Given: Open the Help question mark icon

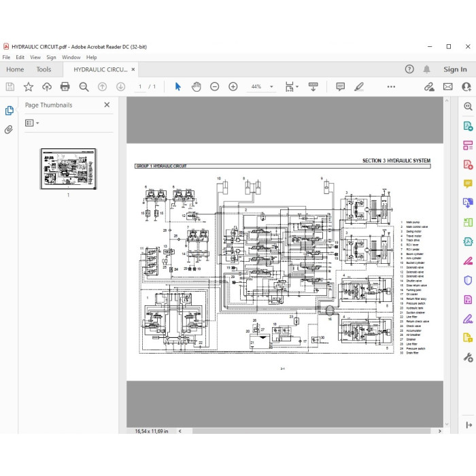Looking at the screenshot, I should 409,69.
